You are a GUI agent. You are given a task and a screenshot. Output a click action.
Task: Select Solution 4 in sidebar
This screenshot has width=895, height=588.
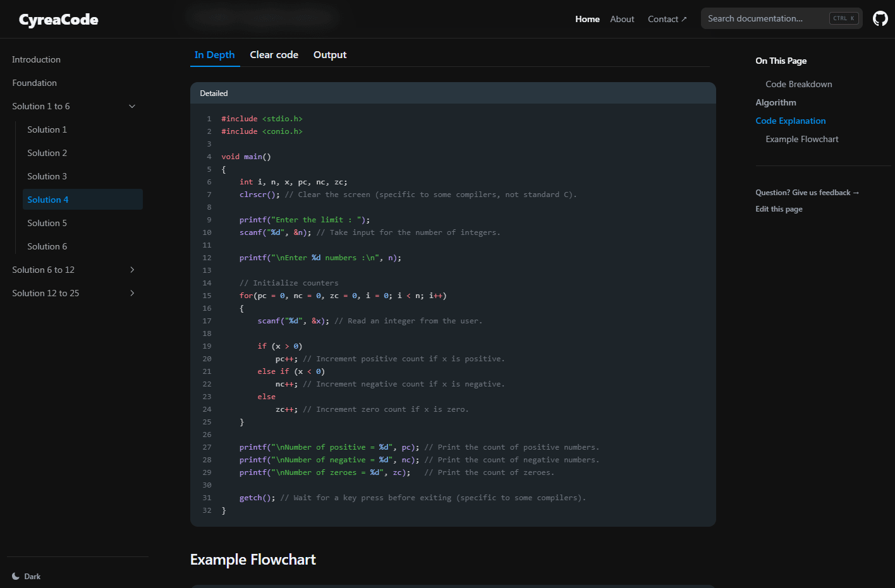point(82,200)
